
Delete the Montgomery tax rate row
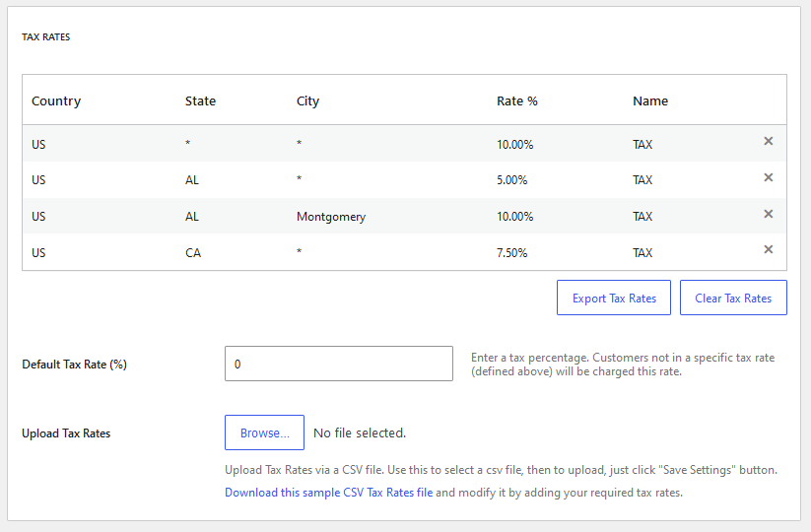click(x=768, y=214)
